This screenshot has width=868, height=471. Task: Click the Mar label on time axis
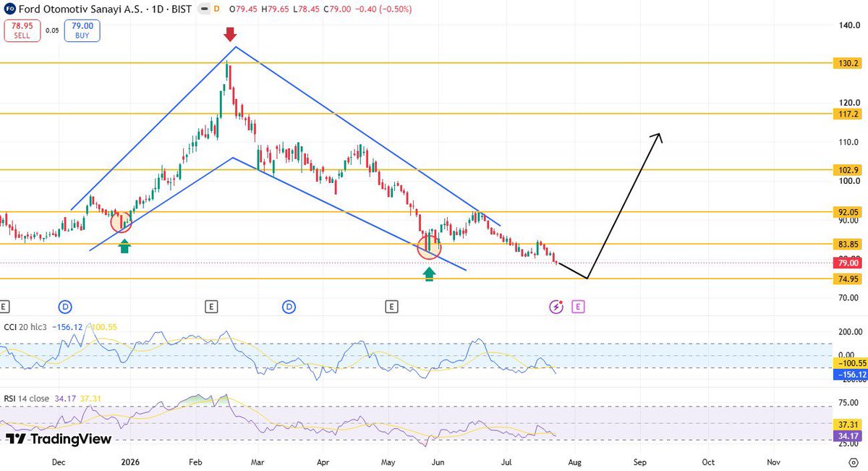click(259, 461)
